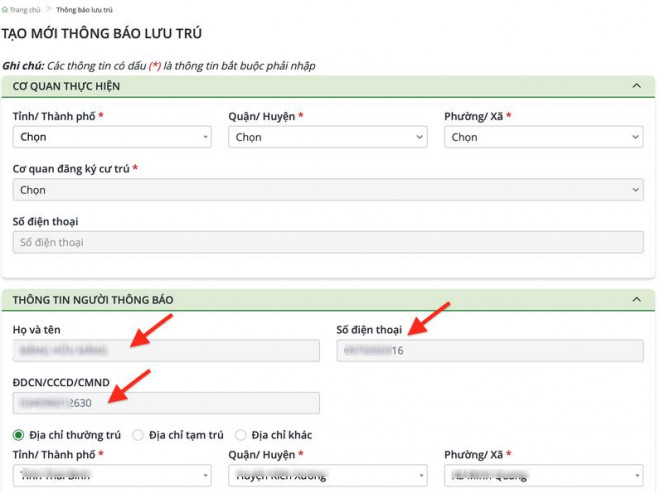The width and height of the screenshot is (660, 493).
Task: Collapse the Thông tin người thông báo section
Action: pos(637,299)
